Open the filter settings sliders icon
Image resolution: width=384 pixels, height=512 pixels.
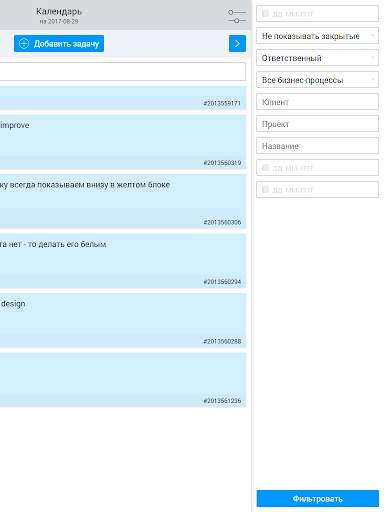point(237,16)
